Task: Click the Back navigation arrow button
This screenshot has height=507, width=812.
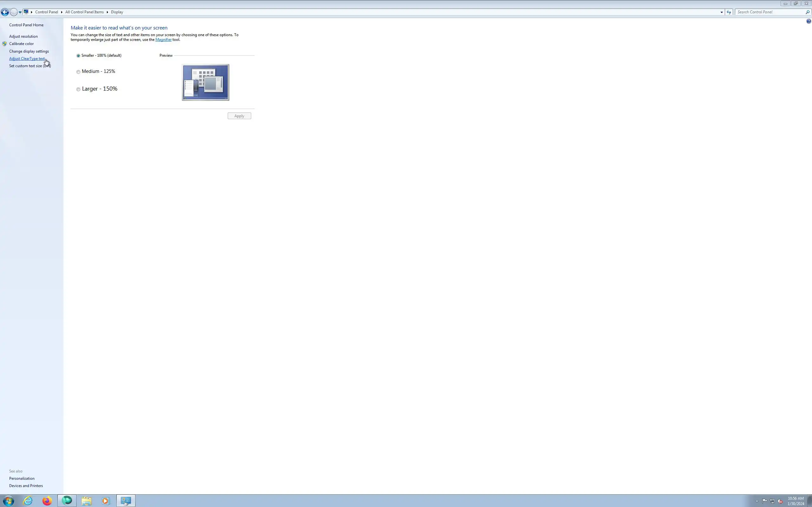Action: [5, 12]
